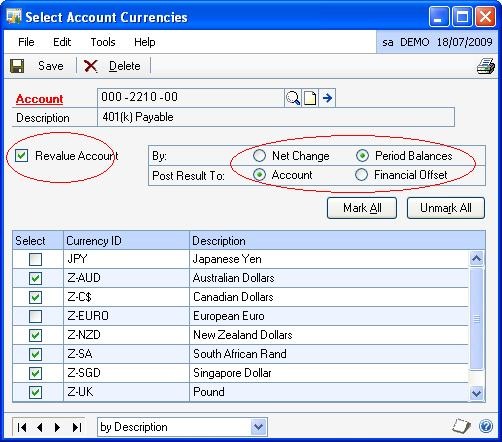Click the printer icon in toolbar
The width and height of the screenshot is (502, 442).
click(485, 66)
